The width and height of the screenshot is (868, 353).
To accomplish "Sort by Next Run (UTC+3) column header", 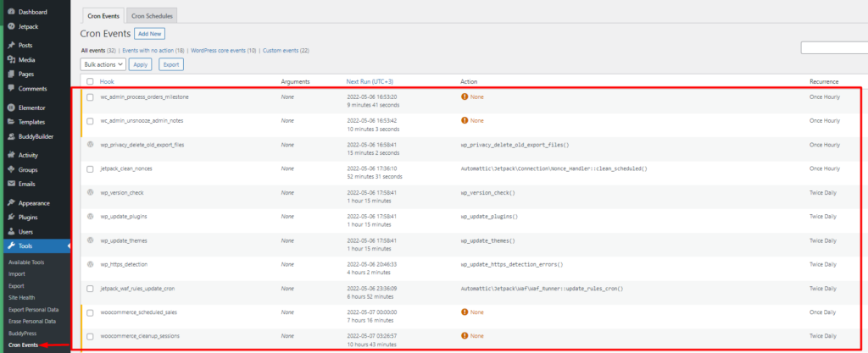I will [x=370, y=81].
